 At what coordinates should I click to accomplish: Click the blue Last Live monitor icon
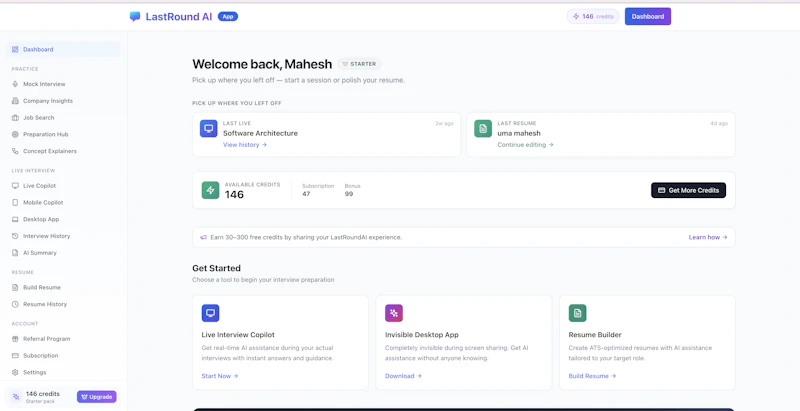click(208, 129)
